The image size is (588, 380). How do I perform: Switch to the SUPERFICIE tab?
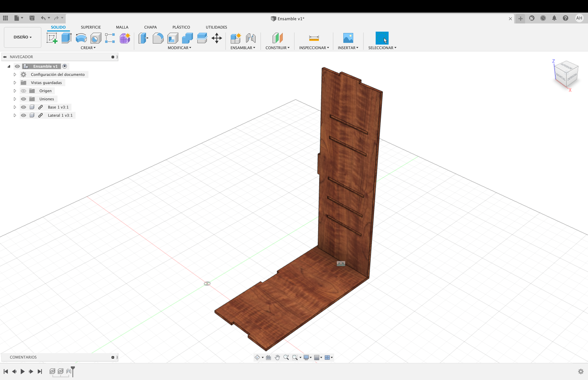(91, 27)
